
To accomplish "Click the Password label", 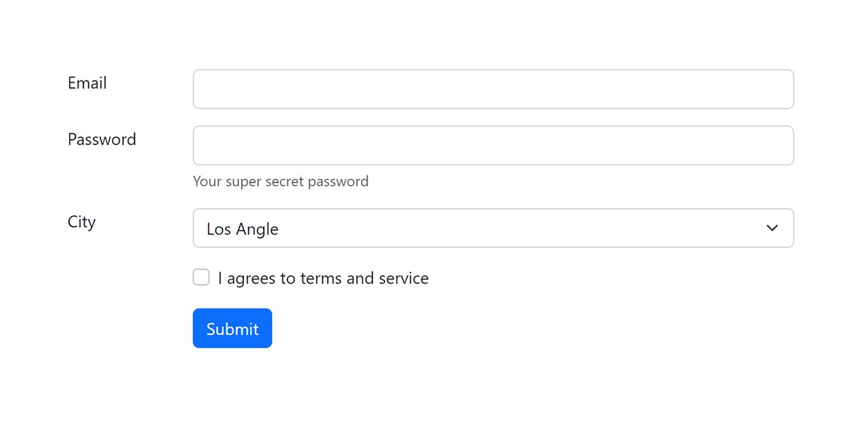I will [102, 139].
